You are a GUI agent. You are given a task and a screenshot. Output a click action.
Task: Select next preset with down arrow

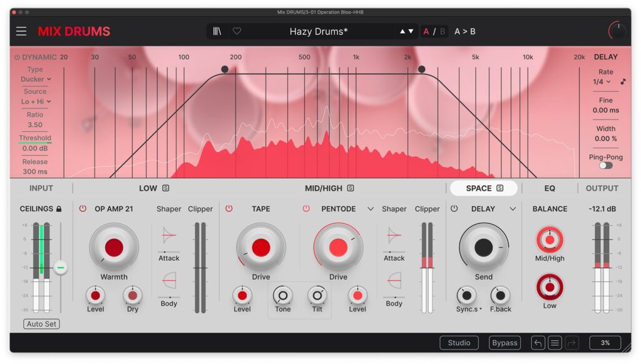point(411,31)
